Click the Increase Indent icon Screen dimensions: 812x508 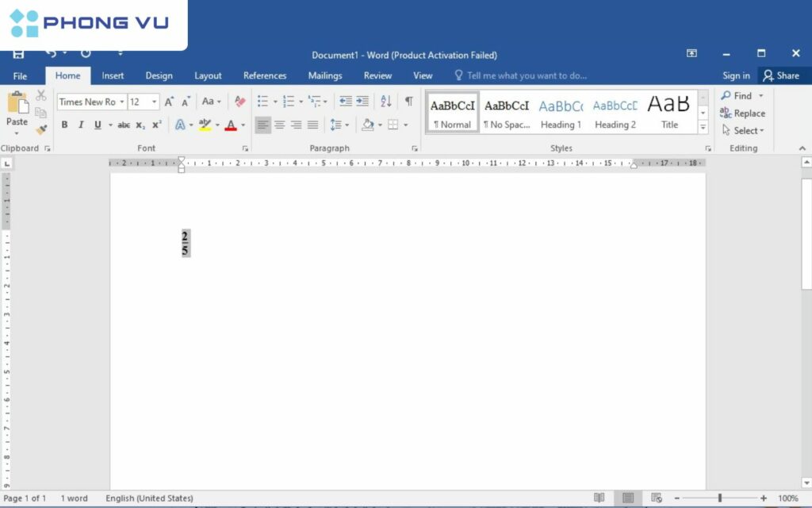tap(362, 101)
